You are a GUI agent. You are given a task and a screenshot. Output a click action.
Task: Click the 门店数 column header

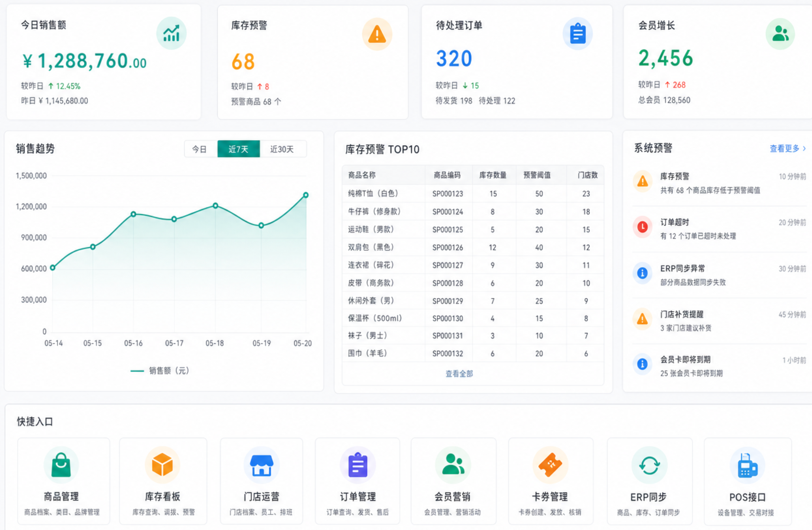(588, 175)
